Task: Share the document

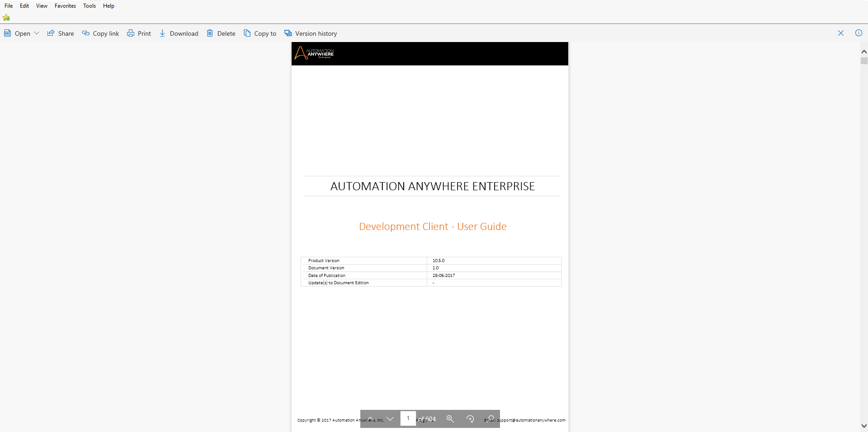Action: 61,33
